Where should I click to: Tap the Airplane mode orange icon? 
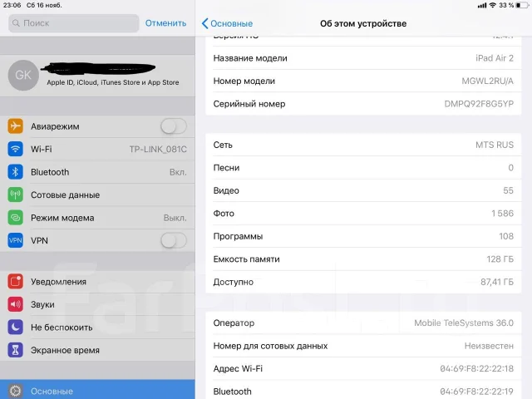[x=15, y=126]
